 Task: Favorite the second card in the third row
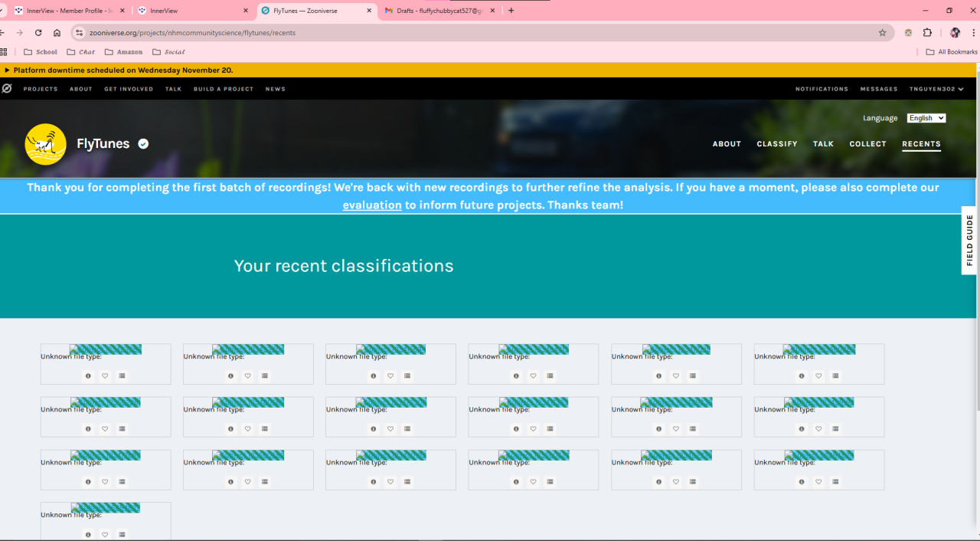248,481
